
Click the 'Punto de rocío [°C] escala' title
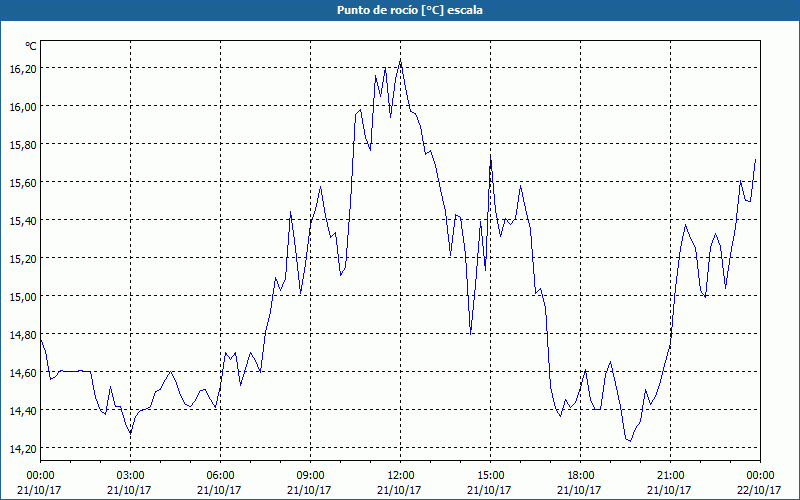coord(410,10)
